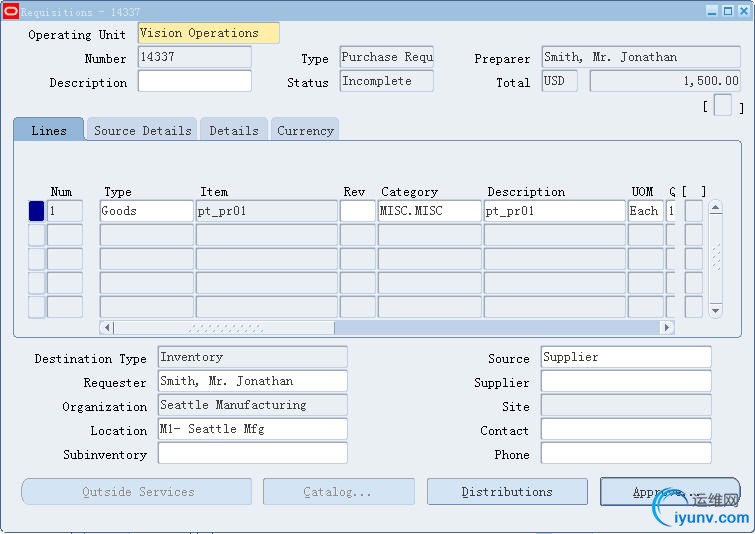Open the Source Details tab
This screenshot has width=755, height=534.
(143, 130)
